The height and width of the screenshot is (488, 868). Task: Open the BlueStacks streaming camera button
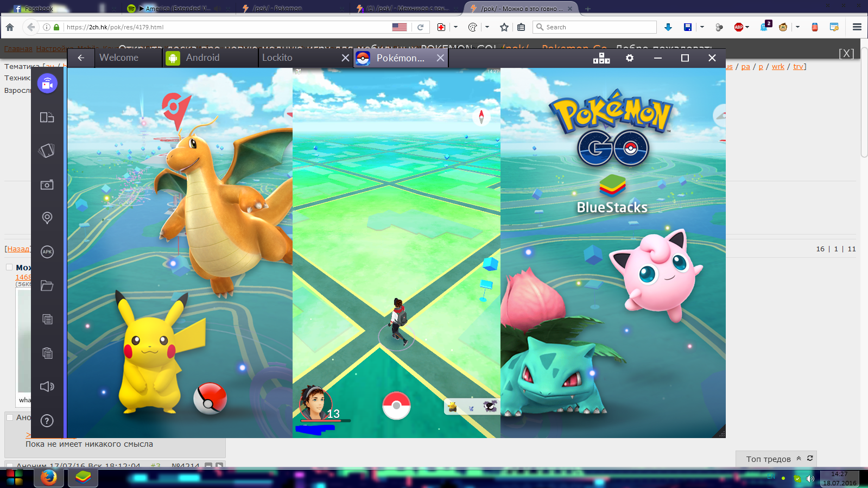tap(47, 83)
